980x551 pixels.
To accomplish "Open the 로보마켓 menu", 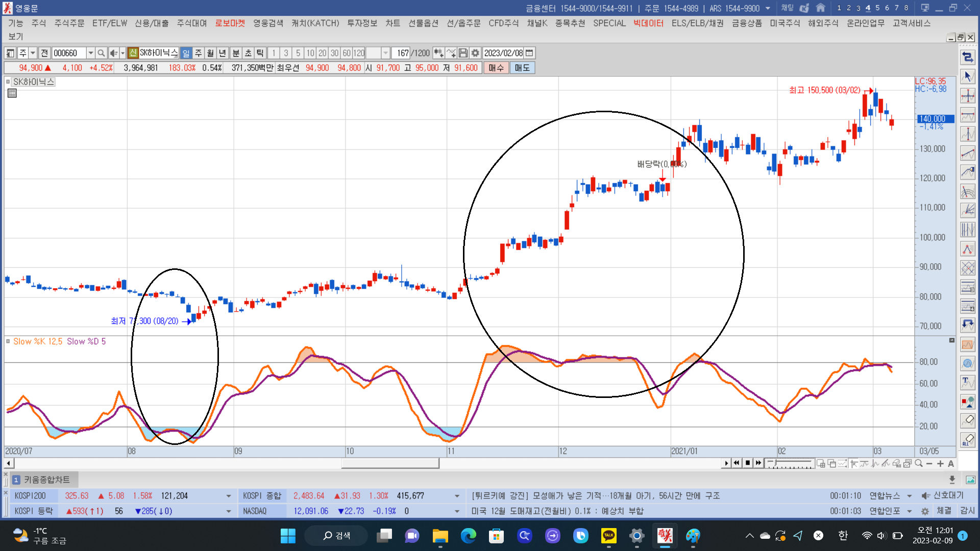I will [230, 23].
